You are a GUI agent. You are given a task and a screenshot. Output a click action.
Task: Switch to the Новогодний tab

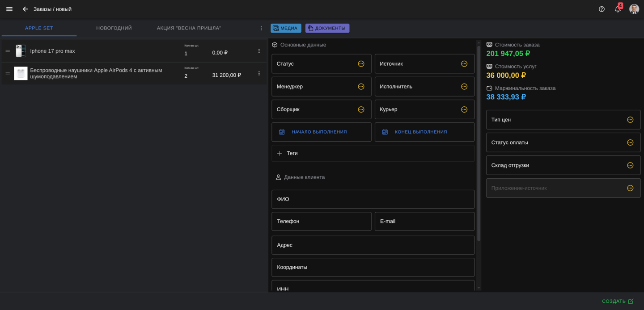click(114, 28)
